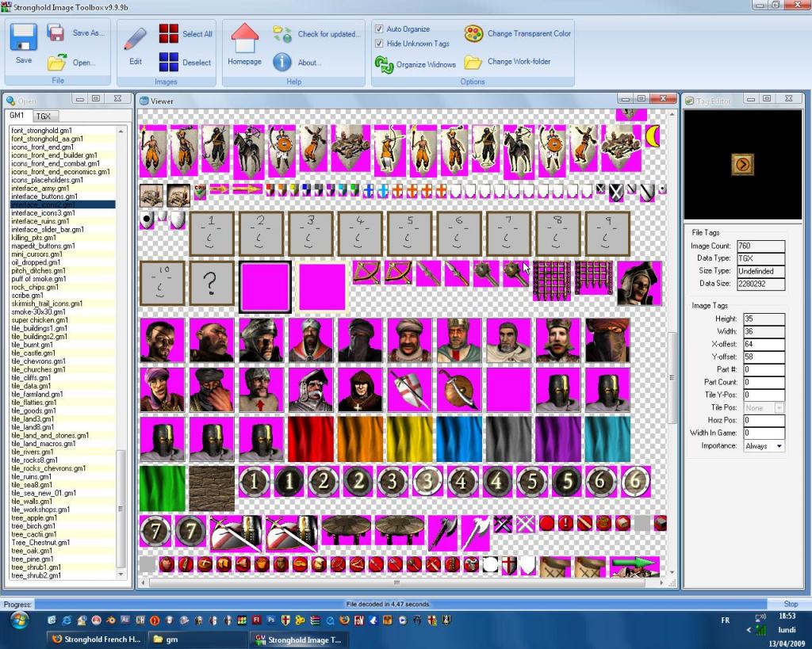Pick the red flag cloth image
Image resolution: width=812 pixels, height=649 pixels.
click(310, 439)
